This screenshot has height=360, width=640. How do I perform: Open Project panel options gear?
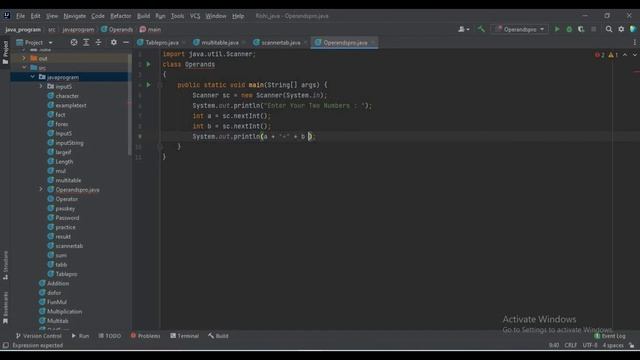(113, 42)
